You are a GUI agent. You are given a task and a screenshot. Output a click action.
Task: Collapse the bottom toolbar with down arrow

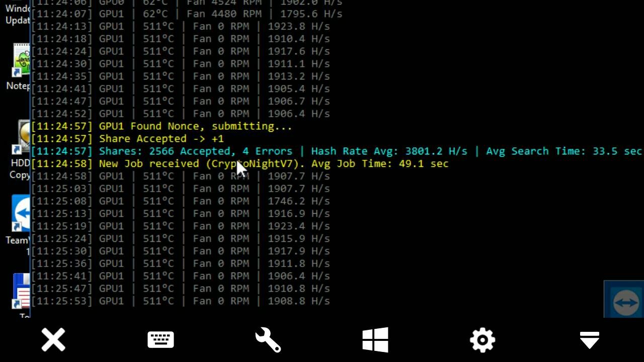point(589,340)
